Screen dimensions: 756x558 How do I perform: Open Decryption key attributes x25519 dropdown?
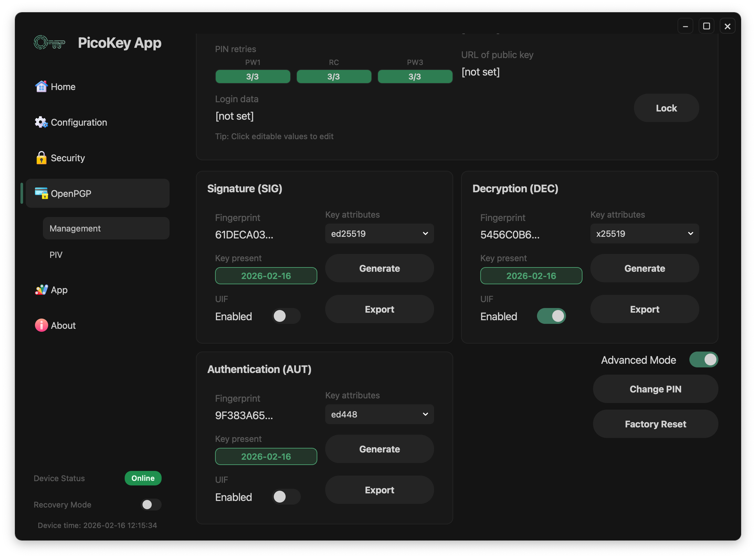click(645, 234)
